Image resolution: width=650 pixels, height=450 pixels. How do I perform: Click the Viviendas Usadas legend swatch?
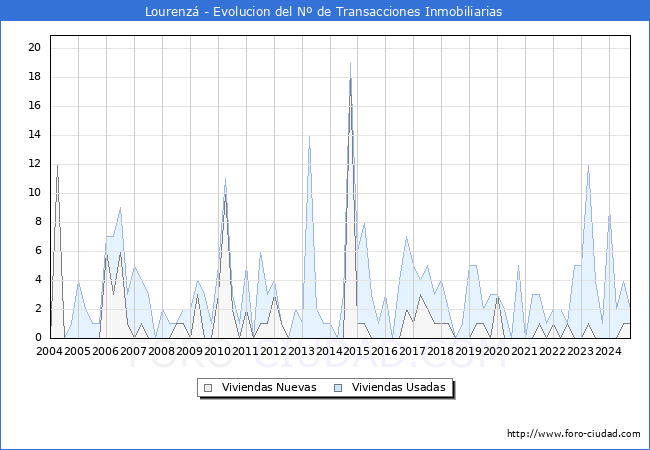pos(339,388)
